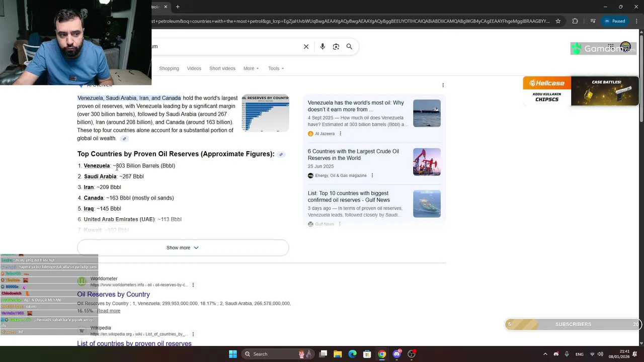The height and width of the screenshot is (362, 644).
Task: Open Microsoft Store from taskbar
Action: coord(367,354)
